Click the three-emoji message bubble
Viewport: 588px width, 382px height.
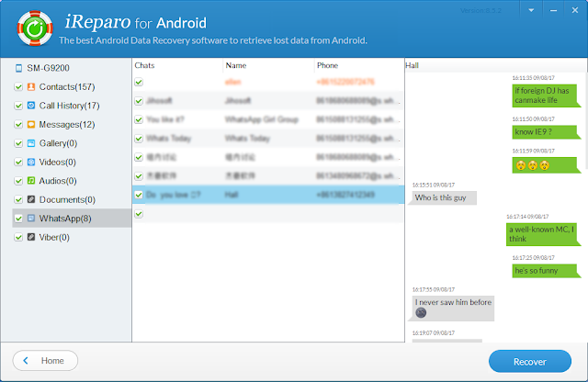click(546, 165)
